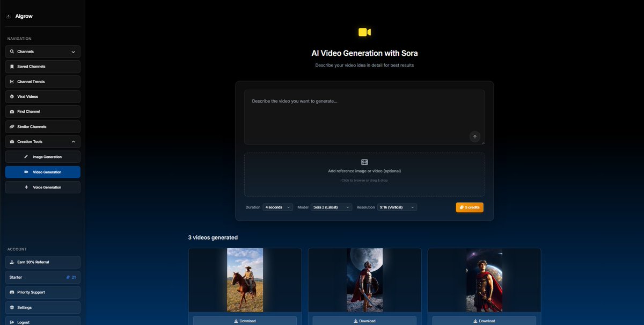Open the horse rider video thumbnail
The height and width of the screenshot is (325, 644).
[245, 280]
